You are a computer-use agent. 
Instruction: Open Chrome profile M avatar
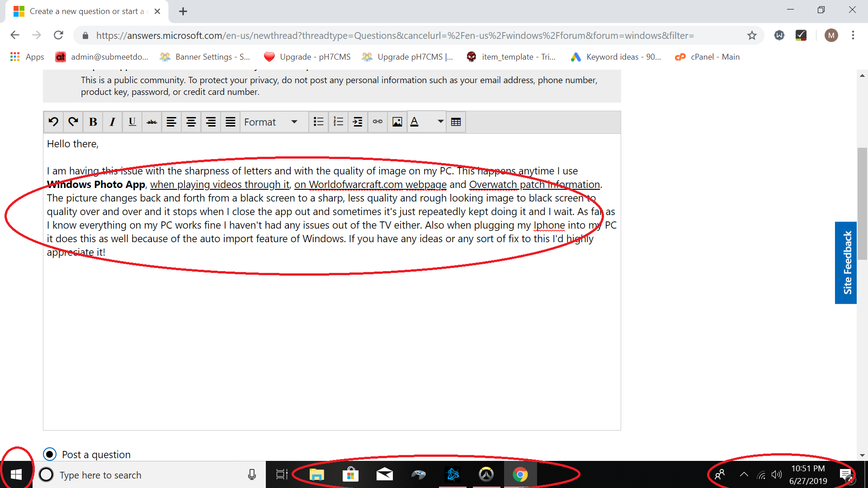[831, 35]
